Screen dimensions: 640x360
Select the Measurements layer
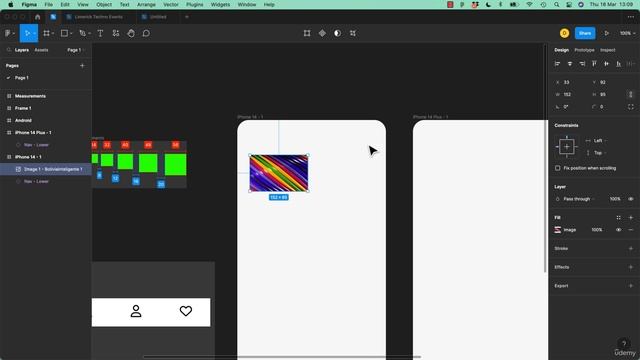click(x=46, y=96)
